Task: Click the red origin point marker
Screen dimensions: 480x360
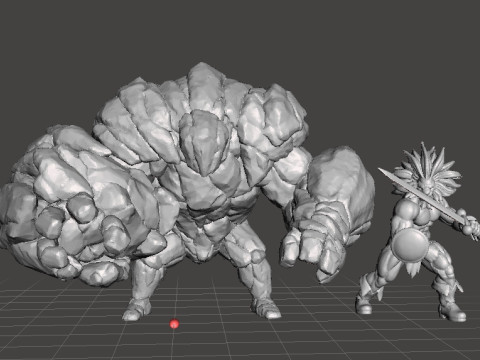Action: 174,324
